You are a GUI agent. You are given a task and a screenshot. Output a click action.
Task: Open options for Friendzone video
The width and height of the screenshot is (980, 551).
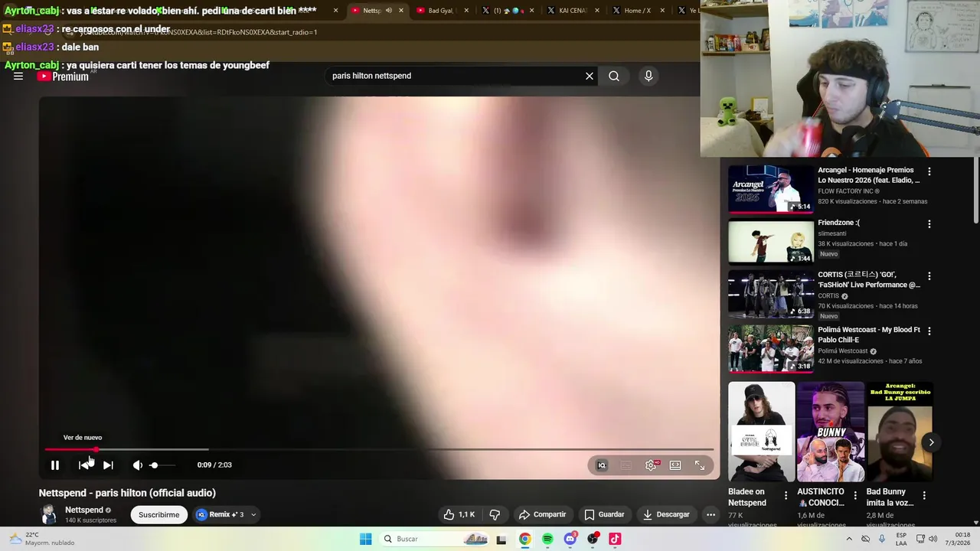(x=929, y=224)
